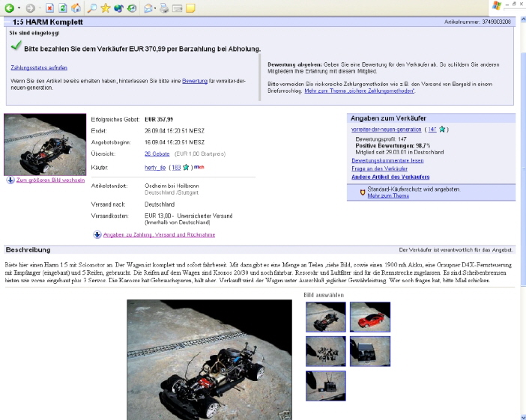Open the Zahlungsstatus aufrufen link
This screenshot has width=526, height=420.
pos(38,67)
